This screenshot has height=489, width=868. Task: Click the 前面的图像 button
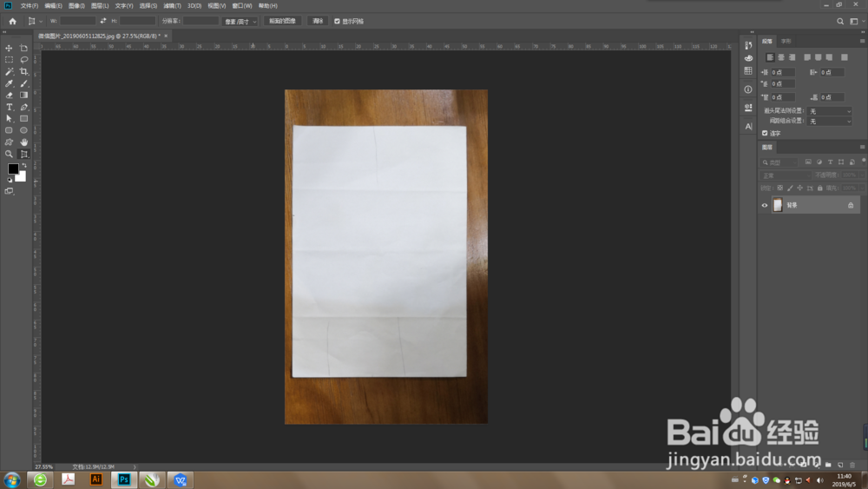point(283,21)
